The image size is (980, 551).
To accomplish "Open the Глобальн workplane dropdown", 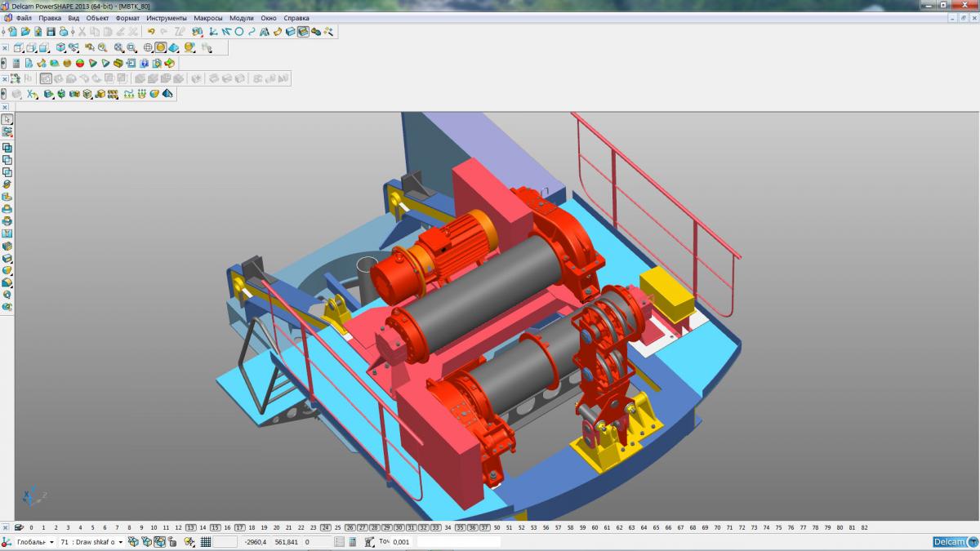I will [x=35, y=542].
